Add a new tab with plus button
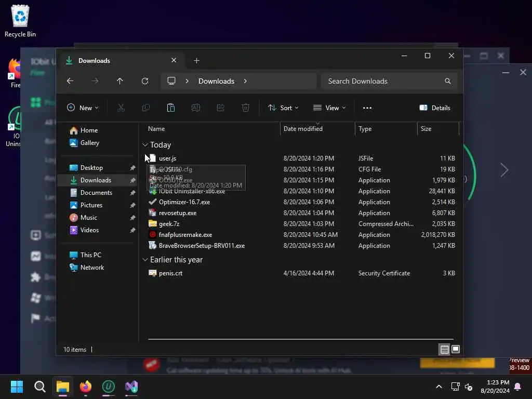532x399 pixels. [x=196, y=60]
